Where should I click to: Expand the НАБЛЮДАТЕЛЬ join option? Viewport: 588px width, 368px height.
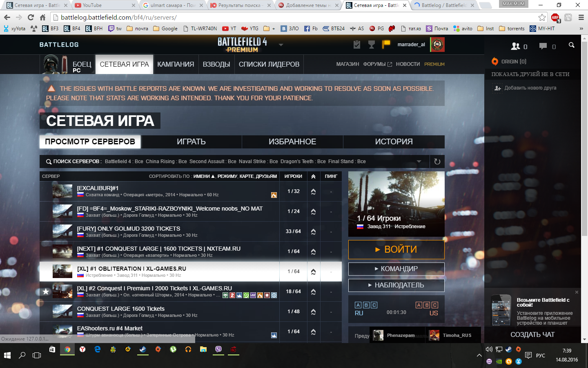point(396,285)
